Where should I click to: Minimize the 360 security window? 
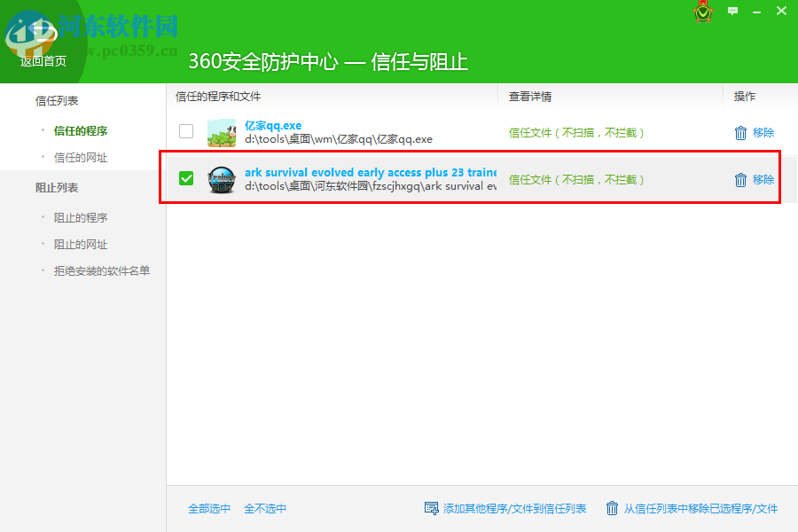click(x=757, y=12)
